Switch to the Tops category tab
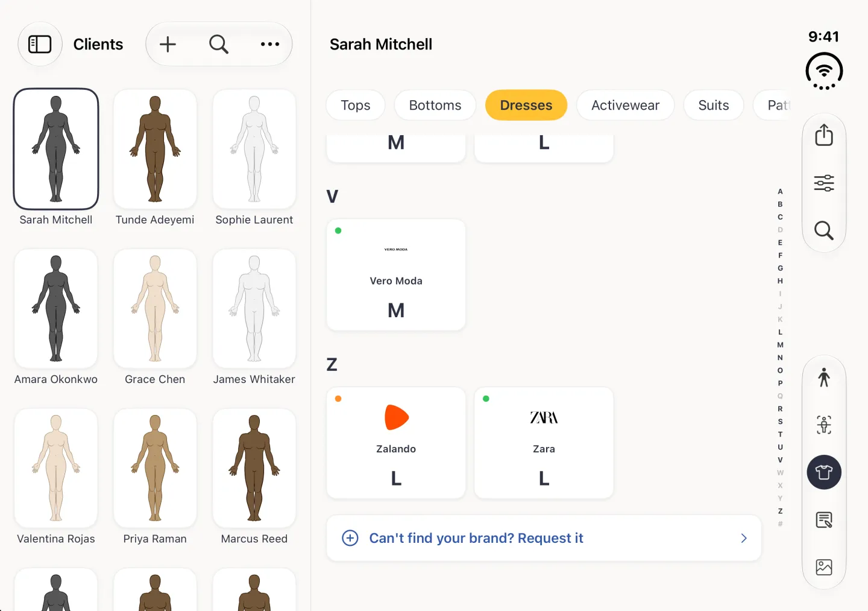 [356, 105]
